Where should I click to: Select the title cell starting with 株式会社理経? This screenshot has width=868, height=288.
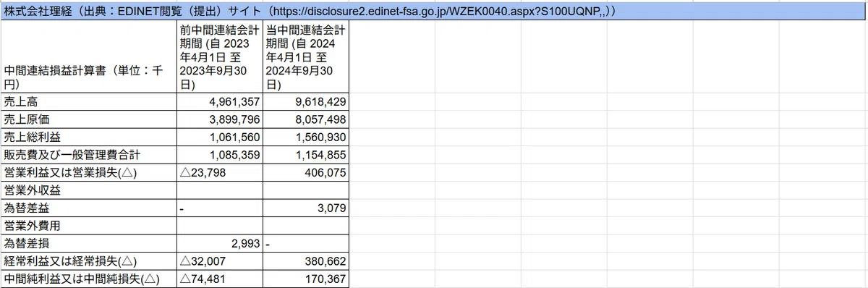tap(434, 11)
